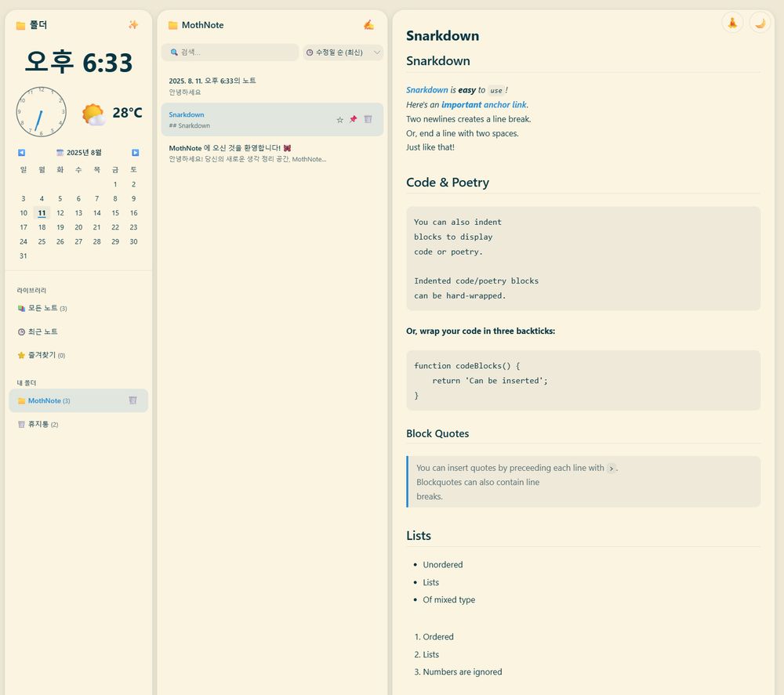Click the 28°C temperature reading
This screenshot has height=695, width=784.
click(127, 113)
